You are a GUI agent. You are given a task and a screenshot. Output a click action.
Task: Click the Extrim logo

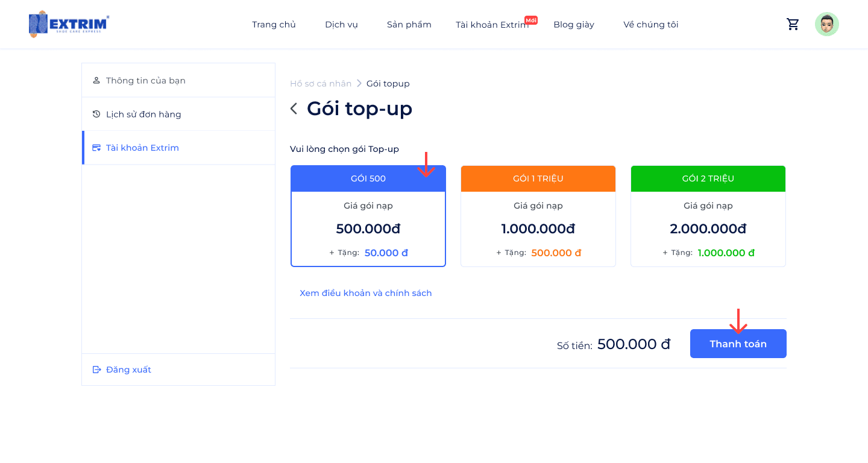69,24
